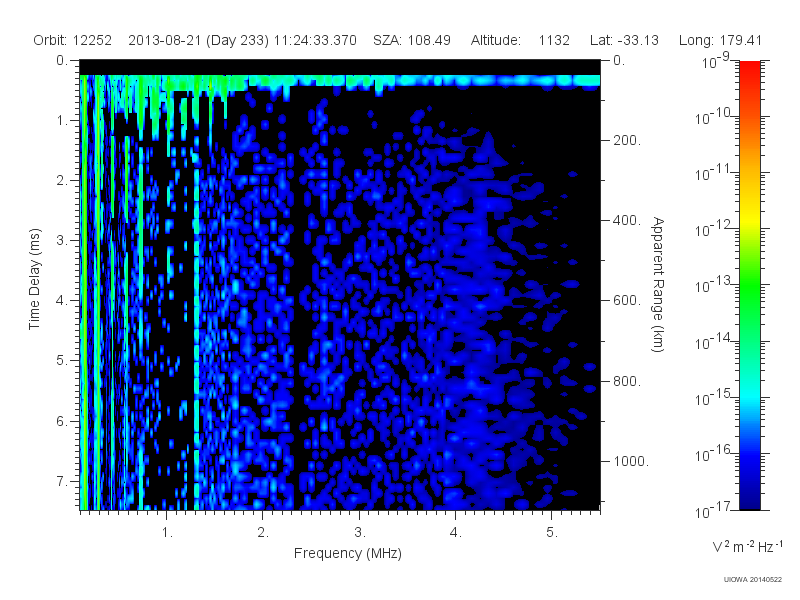Screen dimensions: 800x600
Task: Click the '10^-17' color scale label
Action: tap(713, 510)
